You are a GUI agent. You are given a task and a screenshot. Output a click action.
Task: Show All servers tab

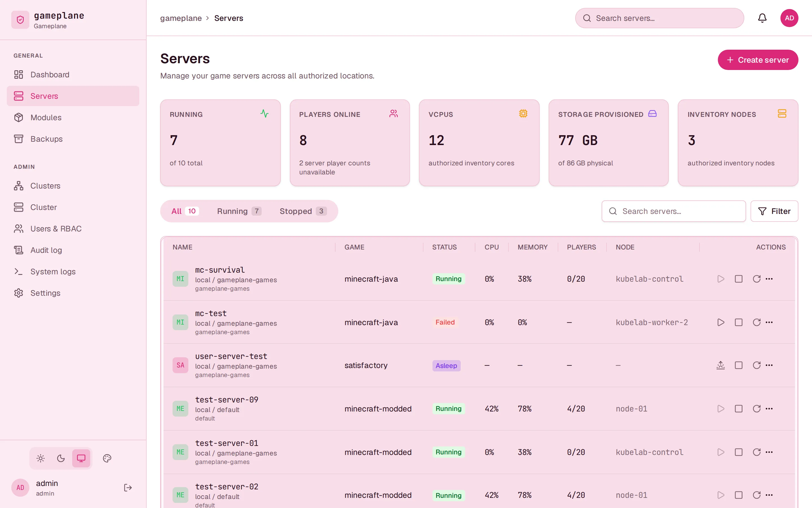pos(185,211)
